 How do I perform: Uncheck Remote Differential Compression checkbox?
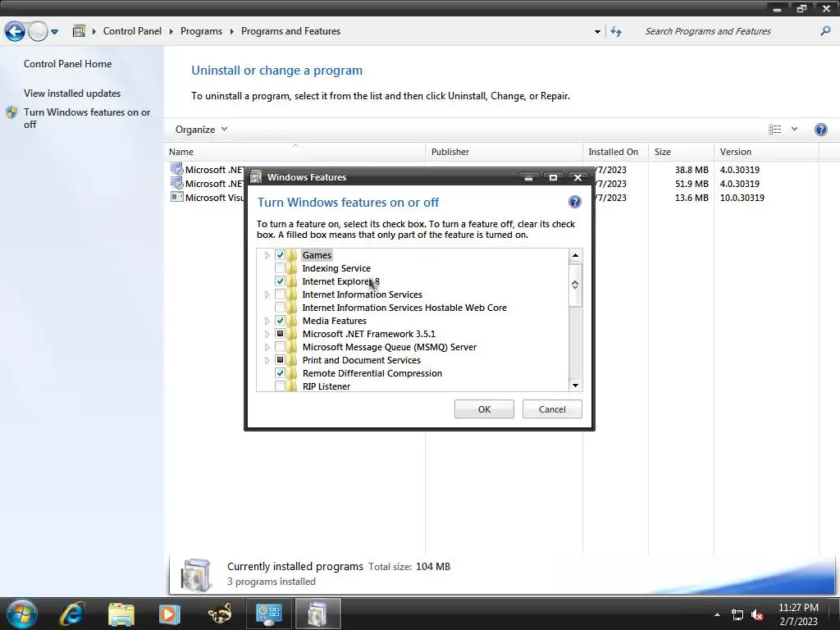(x=280, y=373)
